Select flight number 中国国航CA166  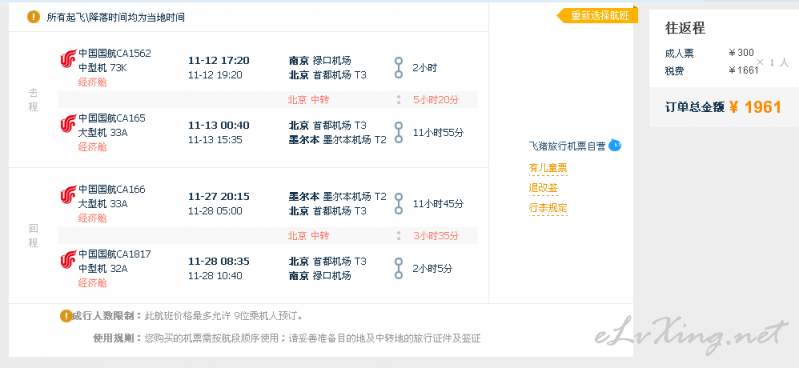coord(112,190)
